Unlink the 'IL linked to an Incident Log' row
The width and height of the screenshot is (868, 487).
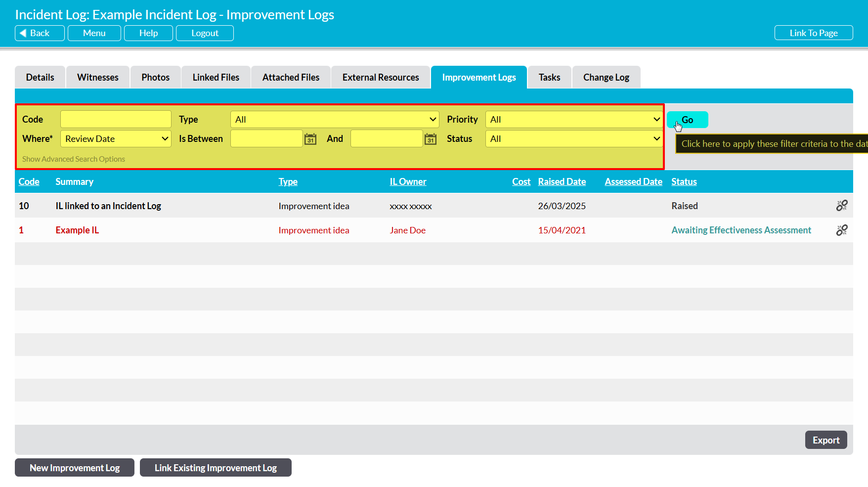pyautogui.click(x=842, y=206)
